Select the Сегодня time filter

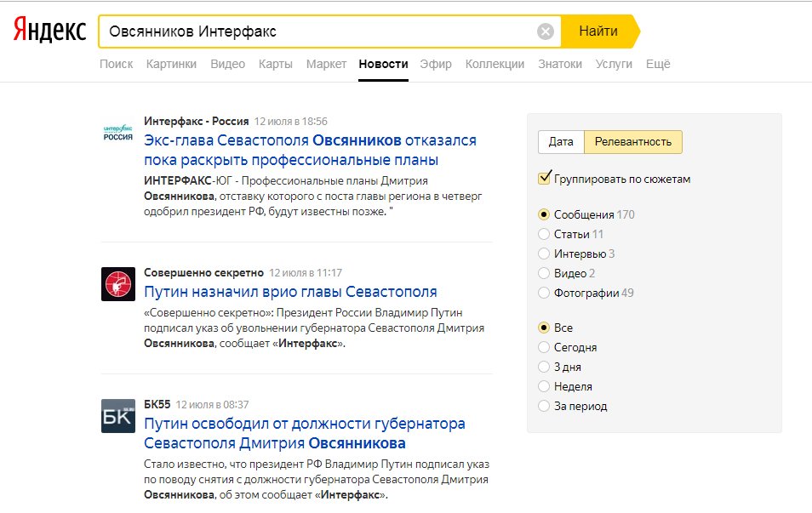(x=545, y=347)
